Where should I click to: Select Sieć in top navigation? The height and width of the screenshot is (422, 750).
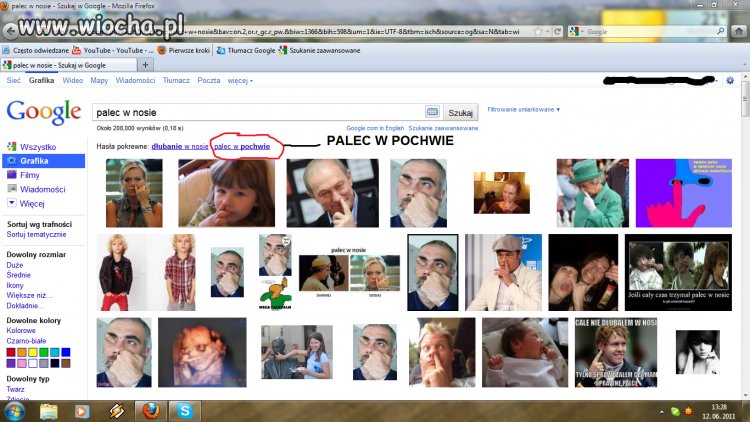point(13,80)
